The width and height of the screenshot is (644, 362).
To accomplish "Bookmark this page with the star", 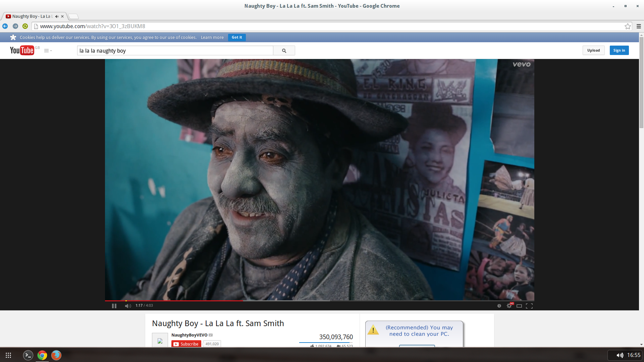I will (628, 26).
